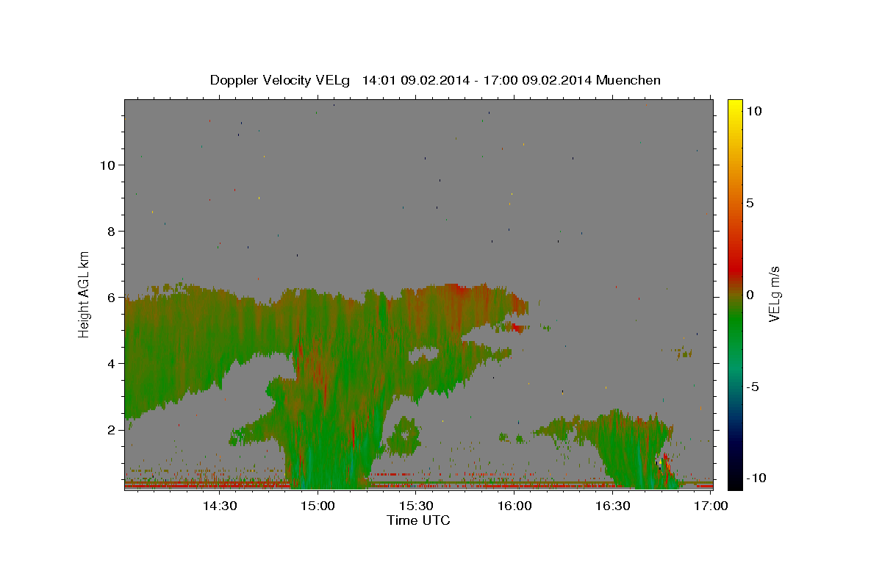Click the 15:30 time tick label
This screenshot has height=588, width=882.
click(x=416, y=506)
